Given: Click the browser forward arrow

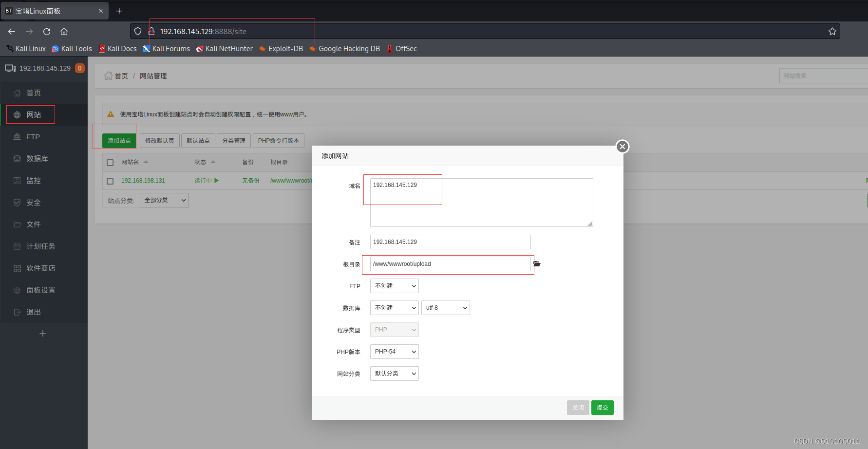Looking at the screenshot, I should click(x=29, y=31).
